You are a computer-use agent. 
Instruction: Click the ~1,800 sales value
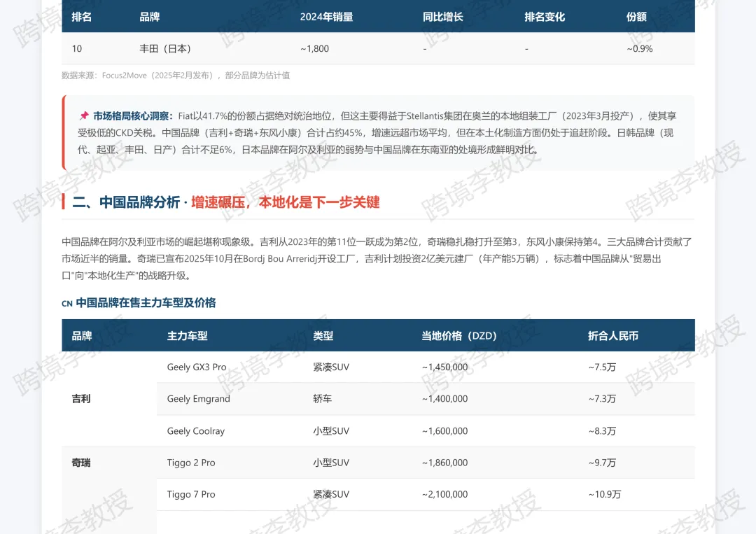pos(314,49)
